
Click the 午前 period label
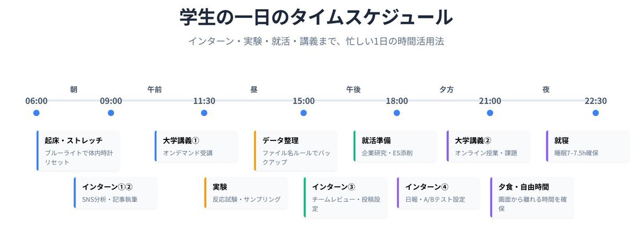pos(155,89)
